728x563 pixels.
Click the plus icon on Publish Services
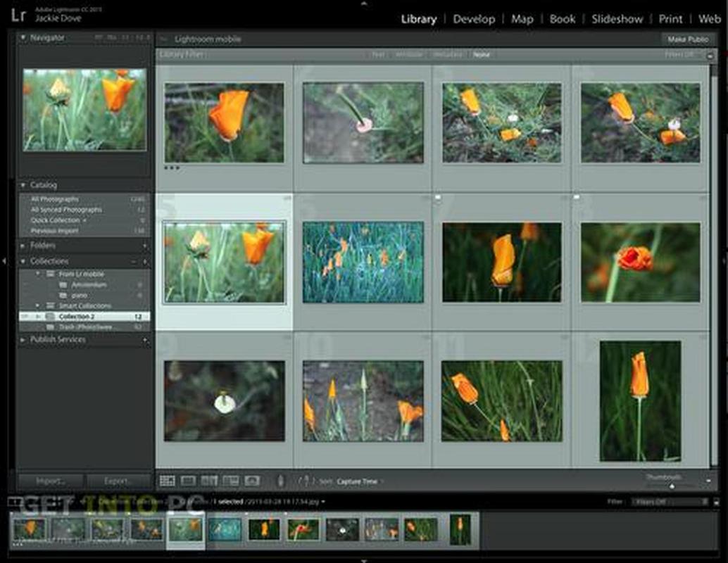[x=145, y=340]
